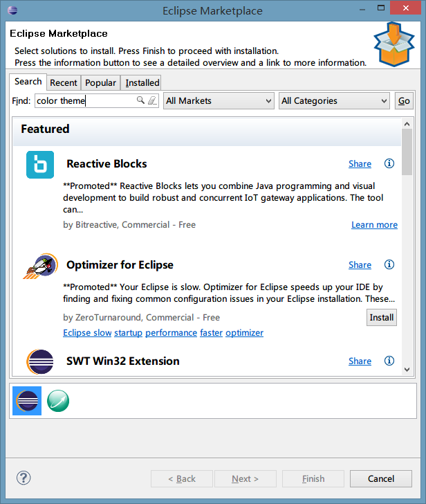Click the Next button

246,479
